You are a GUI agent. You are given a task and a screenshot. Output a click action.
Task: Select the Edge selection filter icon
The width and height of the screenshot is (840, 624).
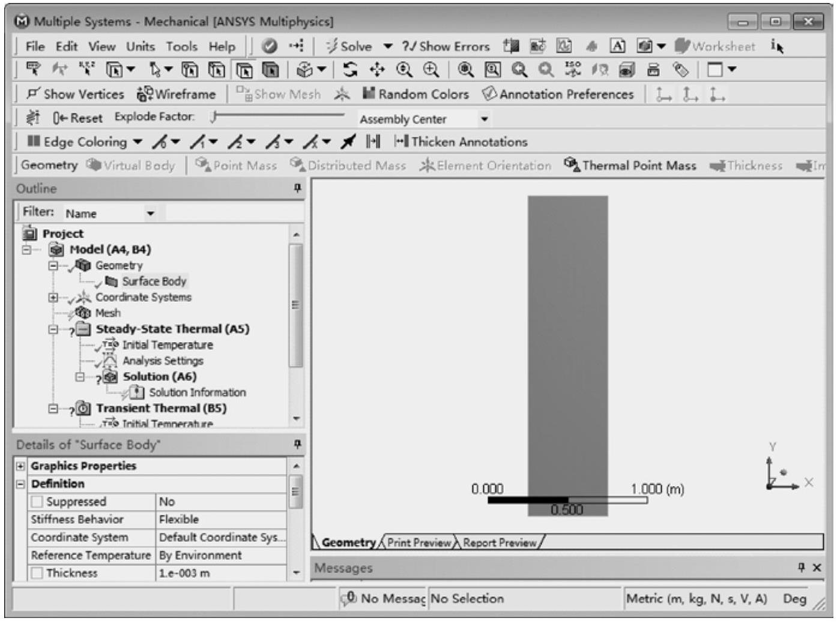217,70
